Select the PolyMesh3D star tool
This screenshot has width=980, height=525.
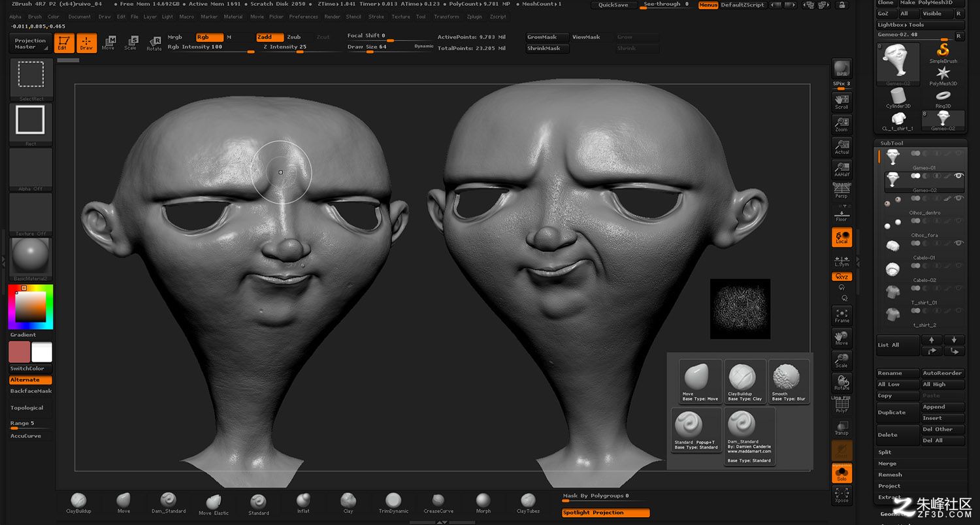click(943, 76)
